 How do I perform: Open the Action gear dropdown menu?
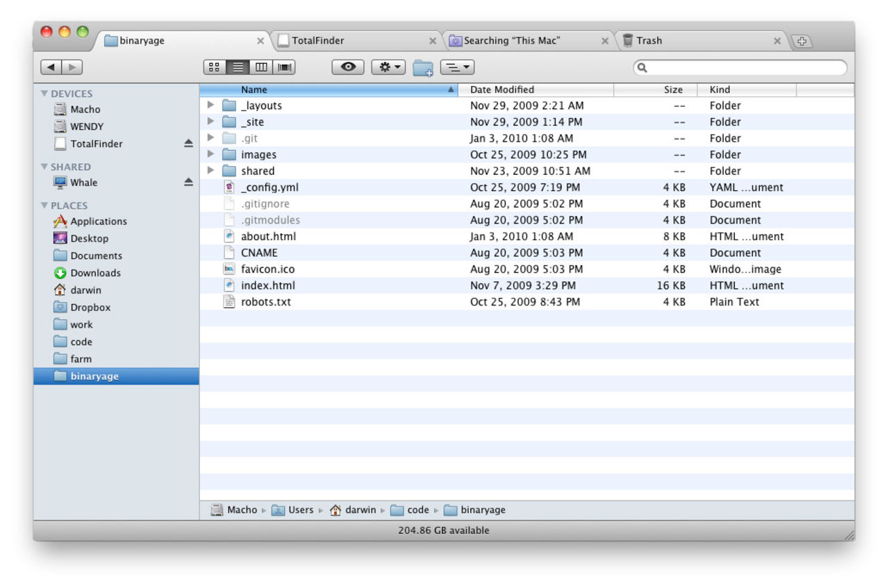point(388,67)
